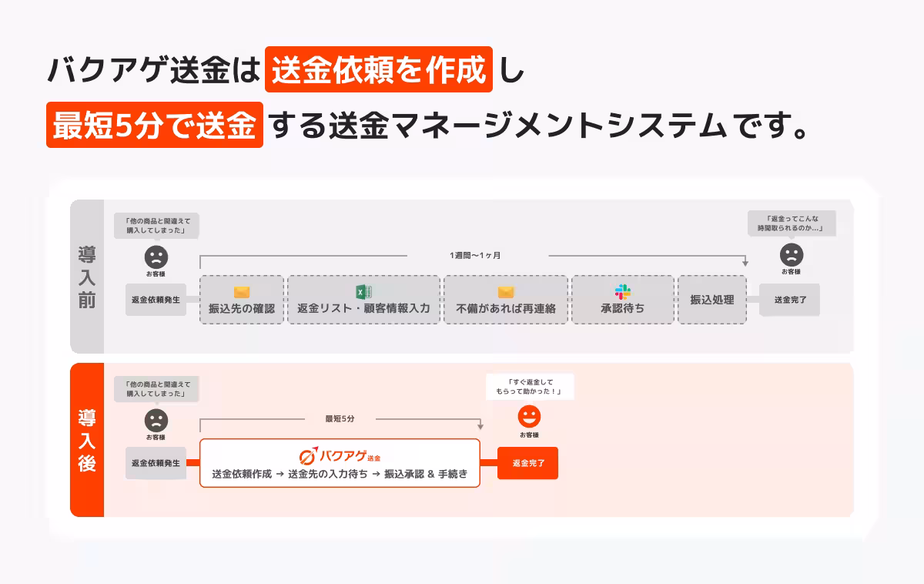Click the 承認待ち step text

(x=623, y=309)
